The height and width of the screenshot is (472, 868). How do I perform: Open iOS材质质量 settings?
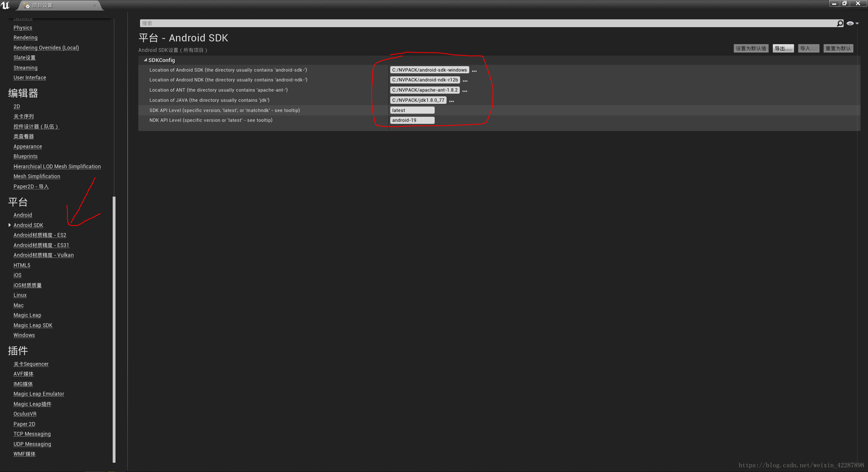tap(27, 285)
